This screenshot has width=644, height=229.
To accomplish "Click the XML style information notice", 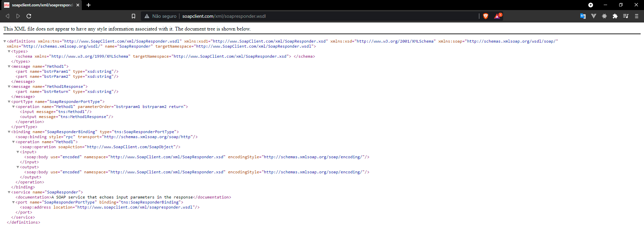I will tap(127, 29).
